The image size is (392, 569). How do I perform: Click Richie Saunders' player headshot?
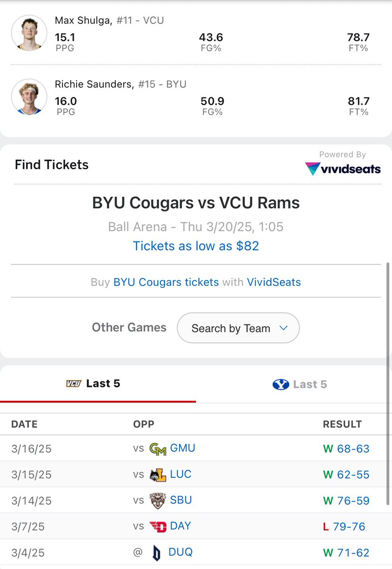pyautogui.click(x=29, y=97)
